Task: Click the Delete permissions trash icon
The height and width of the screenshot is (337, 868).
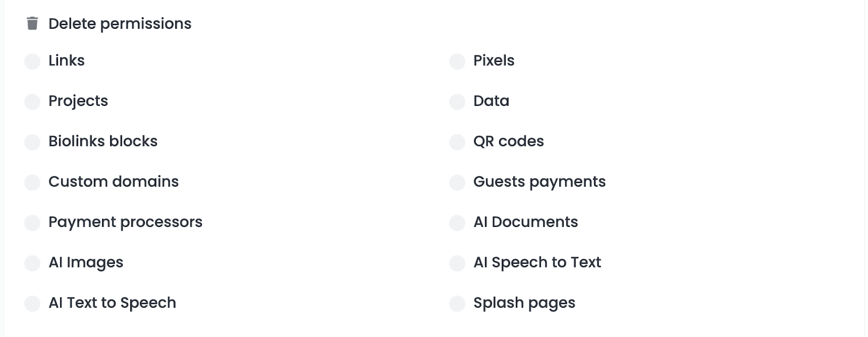Action: point(33,23)
